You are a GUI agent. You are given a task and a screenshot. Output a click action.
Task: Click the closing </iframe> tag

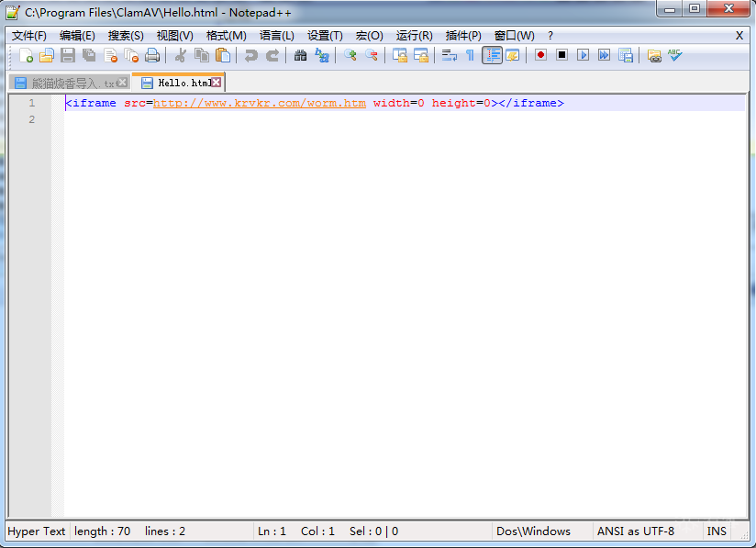tap(531, 103)
